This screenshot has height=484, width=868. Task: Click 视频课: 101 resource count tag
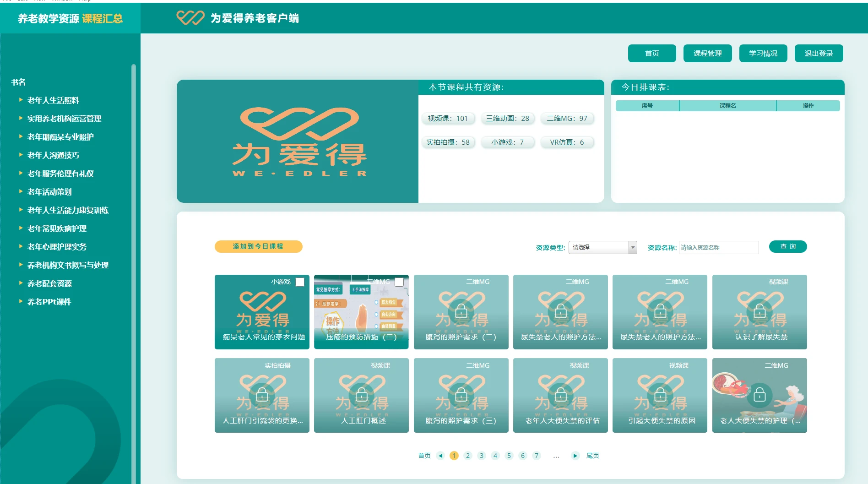pyautogui.click(x=448, y=119)
